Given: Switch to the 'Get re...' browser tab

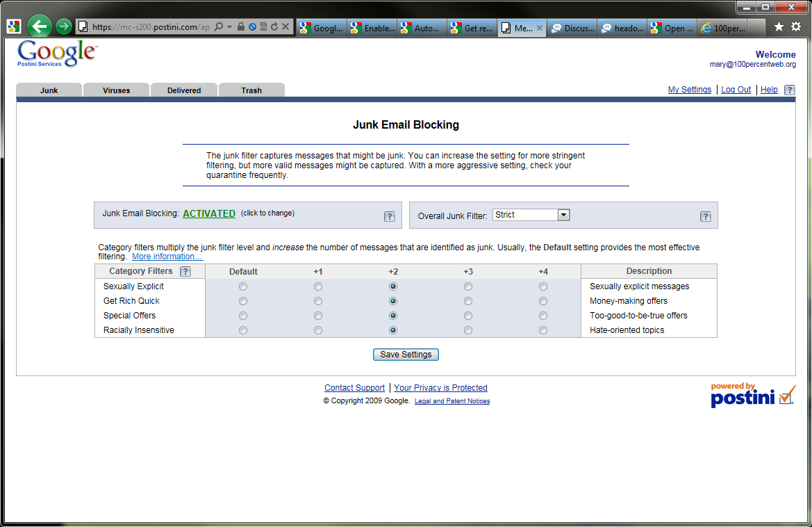Looking at the screenshot, I should tap(472, 28).
